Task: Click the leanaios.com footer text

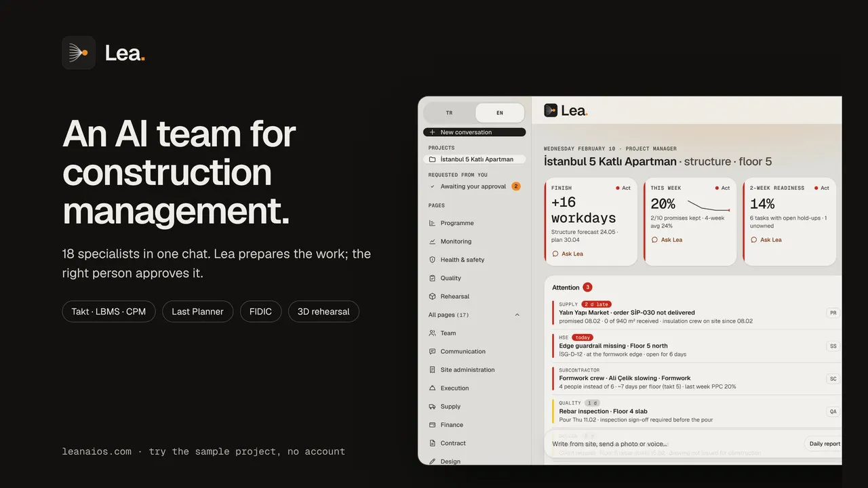Action: click(97, 451)
